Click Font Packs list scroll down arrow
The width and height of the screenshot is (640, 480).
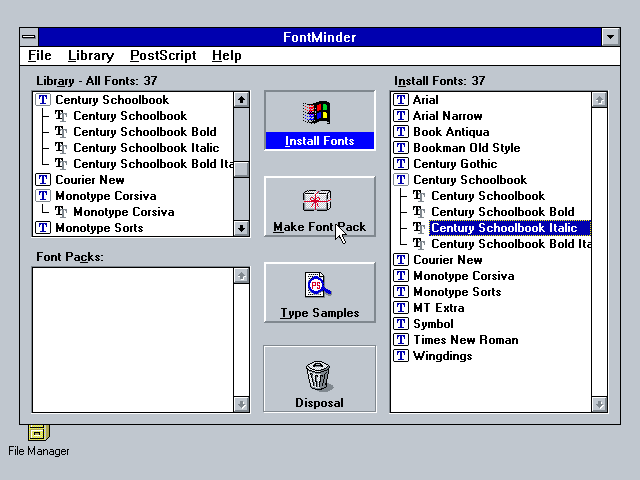241,404
